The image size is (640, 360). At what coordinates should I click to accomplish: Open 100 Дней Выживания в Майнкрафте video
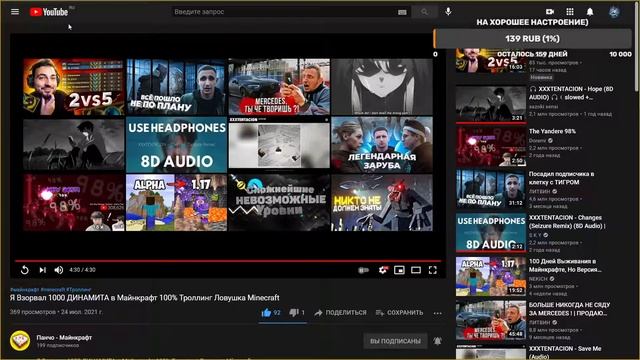click(565, 265)
